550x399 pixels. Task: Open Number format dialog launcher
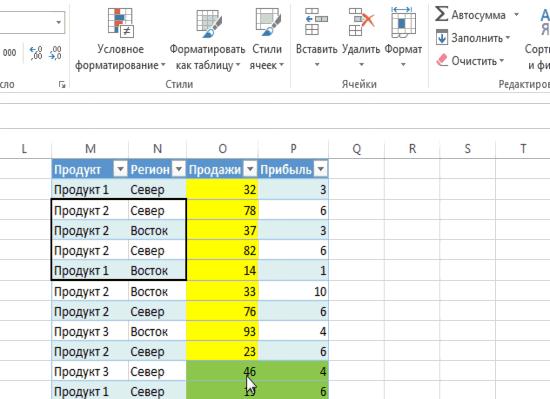[x=62, y=84]
